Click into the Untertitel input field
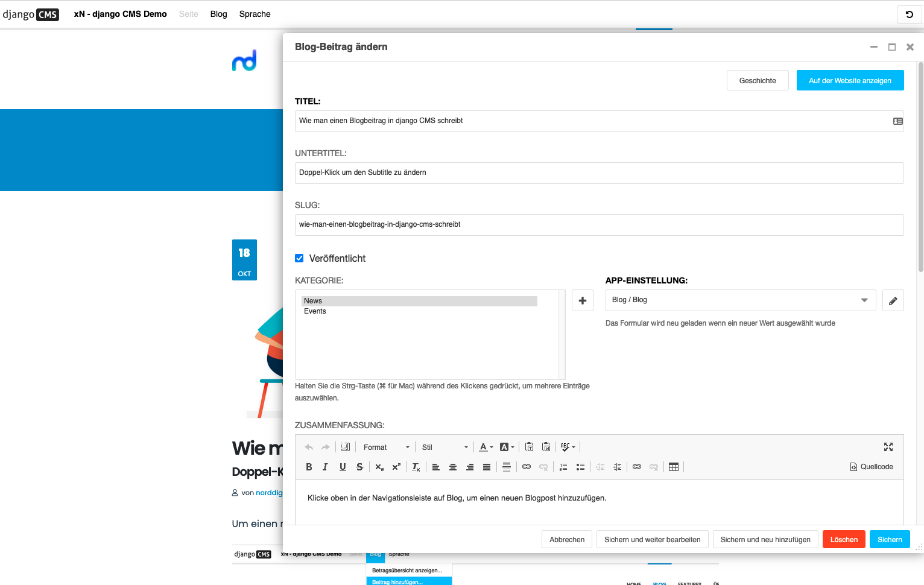Viewport: 924px width, 585px height. 598,173
